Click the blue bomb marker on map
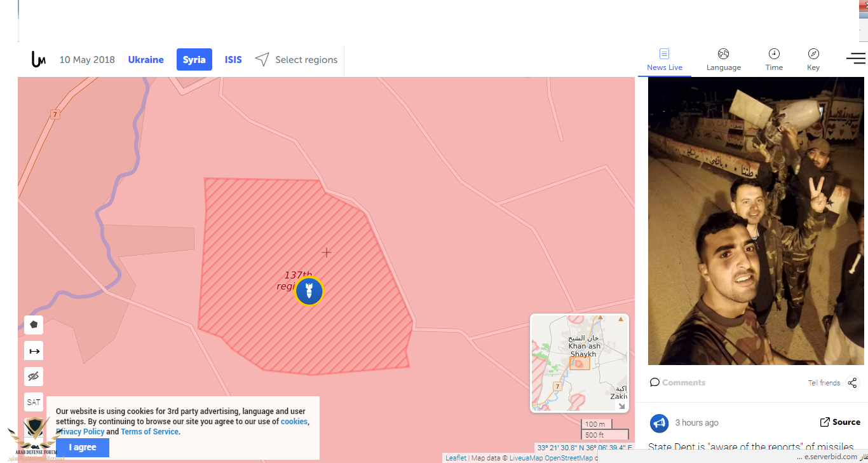Viewport: 868px width, 463px height. [309, 291]
